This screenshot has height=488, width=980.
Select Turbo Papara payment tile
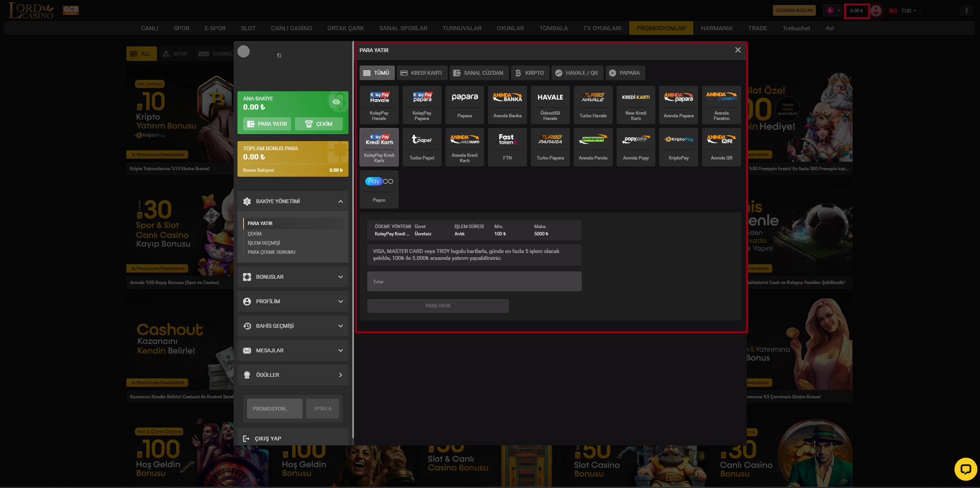tap(550, 147)
